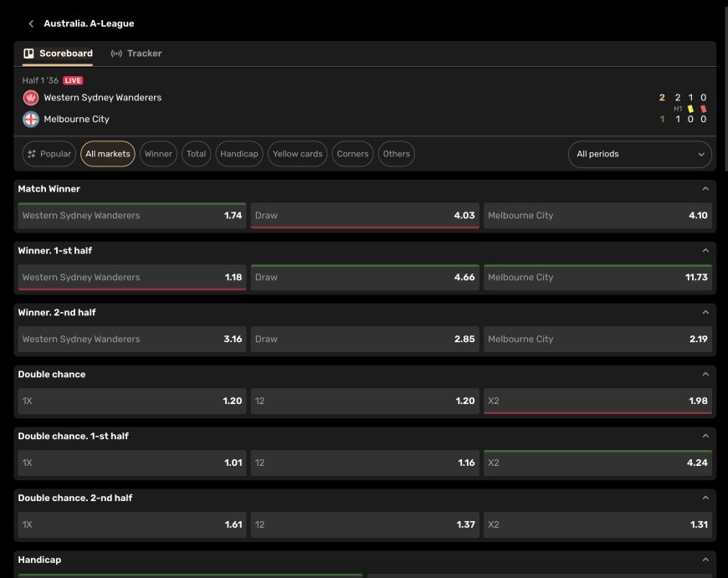Collapse Double chance. 1-st half section
The image size is (728, 578).
pyautogui.click(x=705, y=436)
